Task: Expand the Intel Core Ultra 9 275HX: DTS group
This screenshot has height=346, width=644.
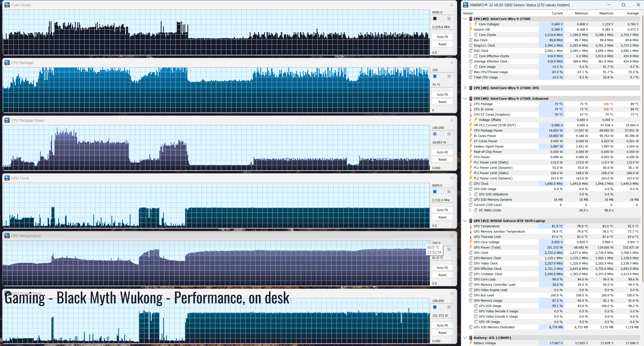Action: tap(465, 88)
